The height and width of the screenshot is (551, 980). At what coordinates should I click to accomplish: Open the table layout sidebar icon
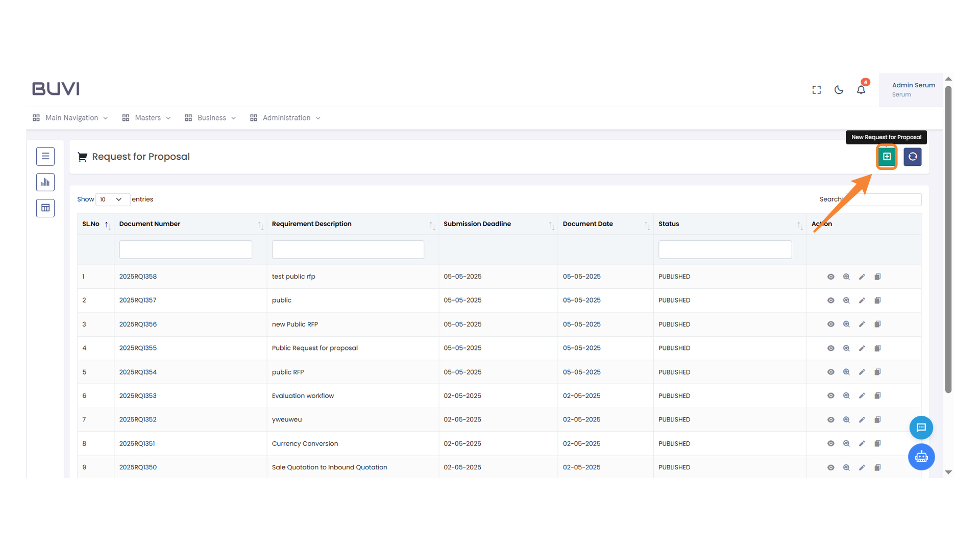click(45, 208)
